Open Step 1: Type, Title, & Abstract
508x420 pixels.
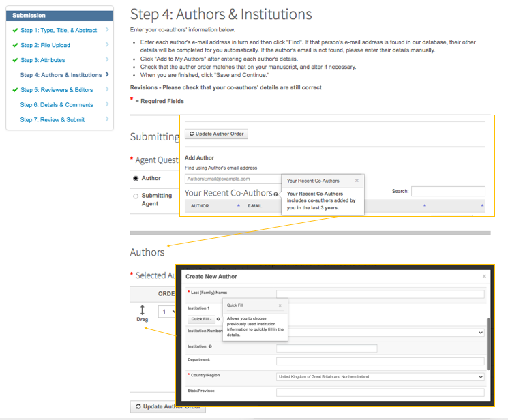[59, 30]
